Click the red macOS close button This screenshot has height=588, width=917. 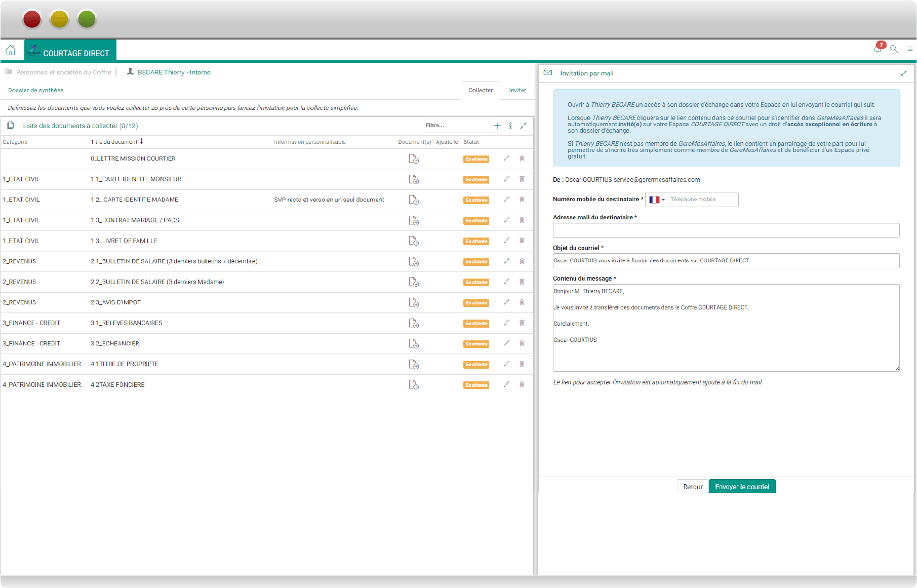(32, 19)
